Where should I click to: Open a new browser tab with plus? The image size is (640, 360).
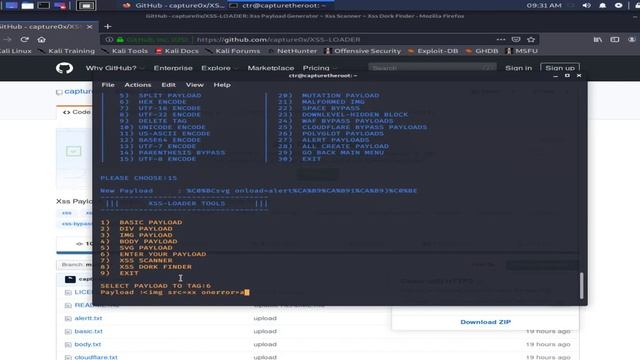(x=108, y=27)
